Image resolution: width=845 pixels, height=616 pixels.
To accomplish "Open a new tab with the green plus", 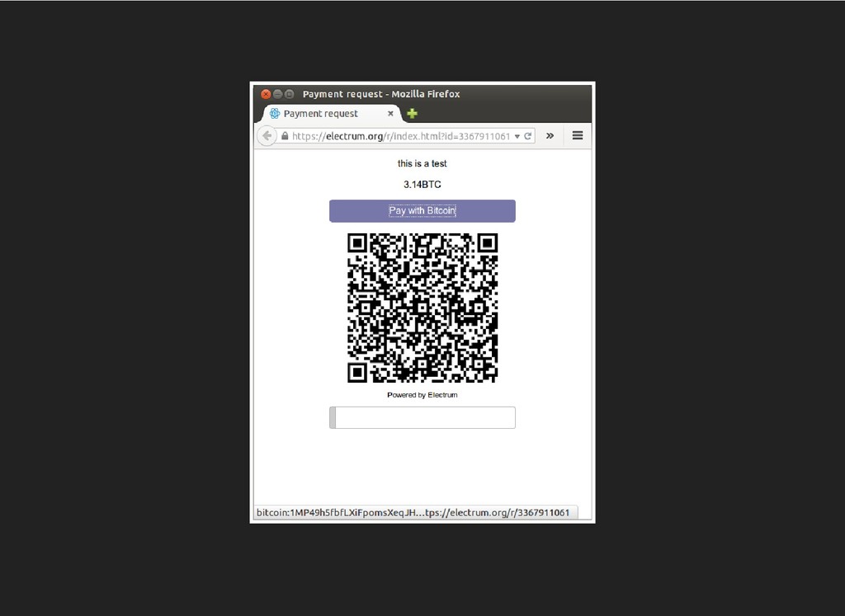I will pyautogui.click(x=413, y=114).
